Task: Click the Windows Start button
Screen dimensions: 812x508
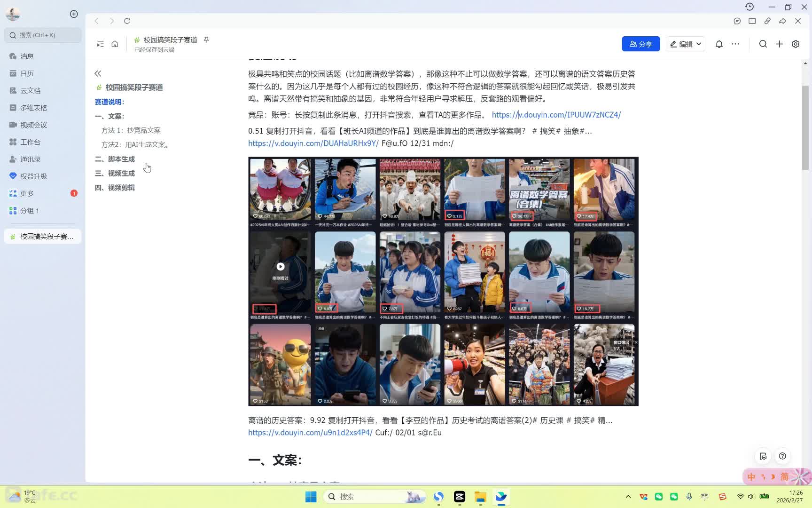Action: click(311, 497)
